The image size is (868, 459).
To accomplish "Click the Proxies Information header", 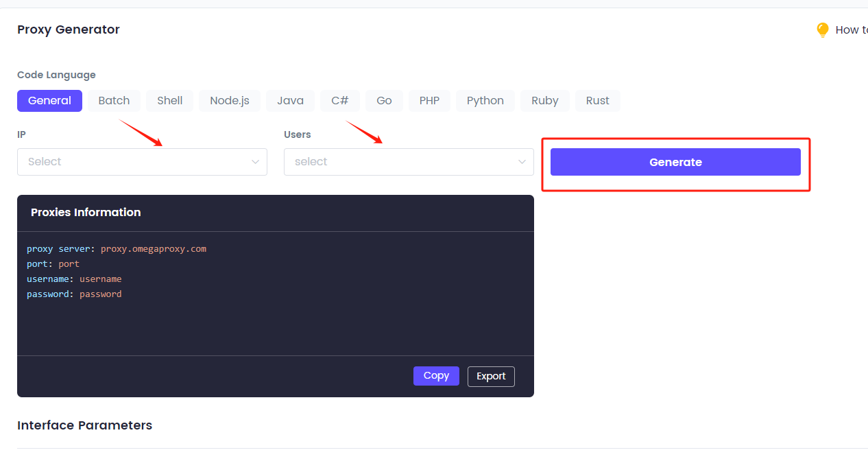I will (x=86, y=213).
